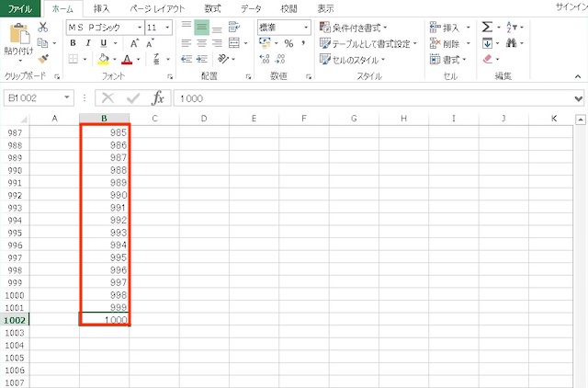Switch to the 数式 ribbon tab

pos(211,7)
